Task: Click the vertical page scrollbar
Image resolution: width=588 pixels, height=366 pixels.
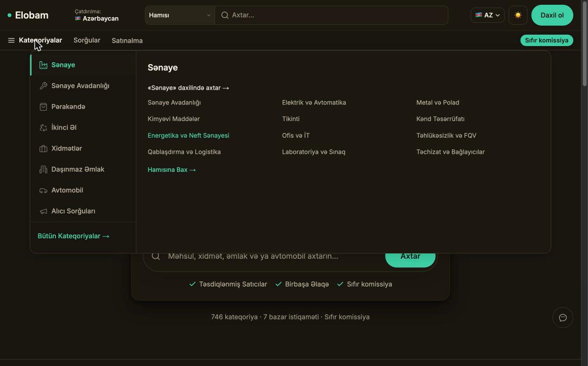Action: click(584, 43)
